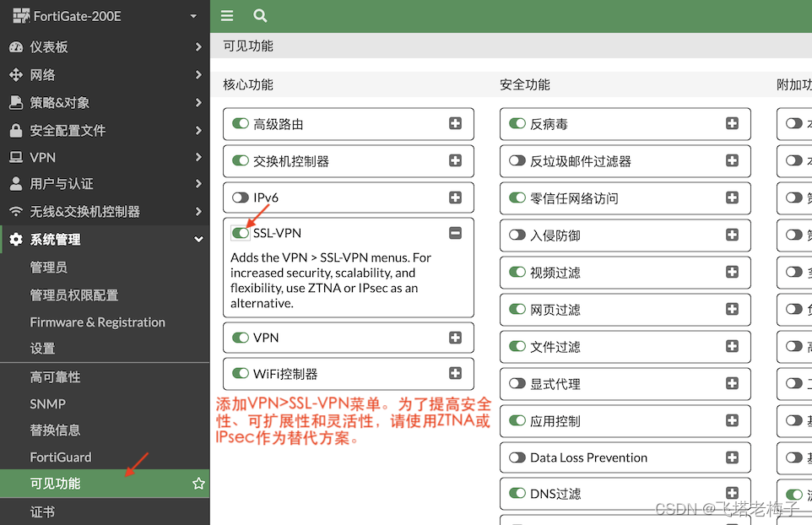Screen dimensions: 812x525
Task: Expand details plus icon for 反垃圾邮件过滤器
Action: [733, 160]
